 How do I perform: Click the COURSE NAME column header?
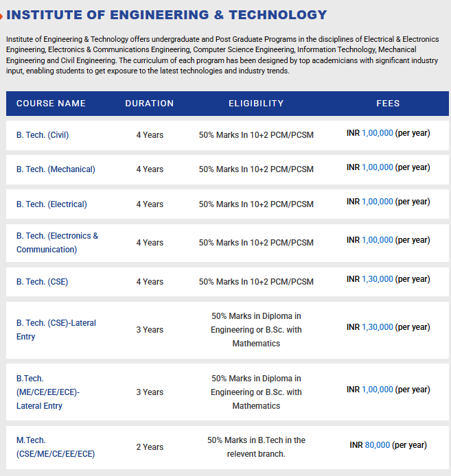(x=51, y=104)
